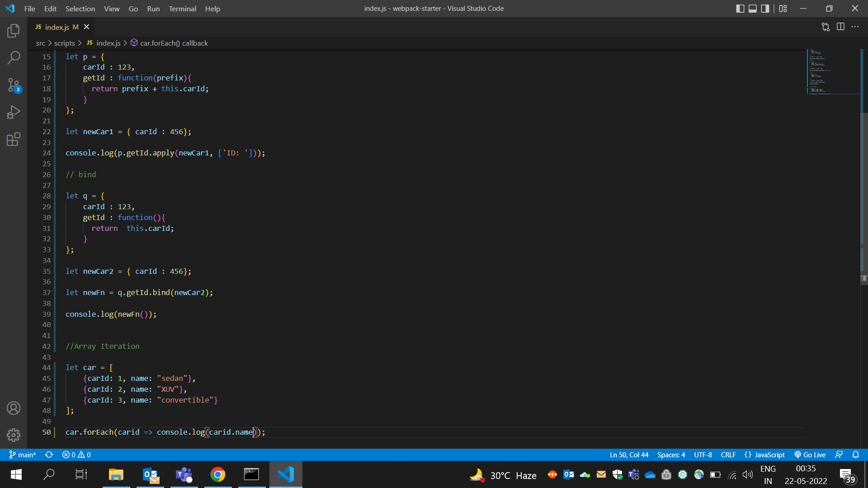868x488 pixels.
Task: Open the Terminal menu
Action: 182,9
